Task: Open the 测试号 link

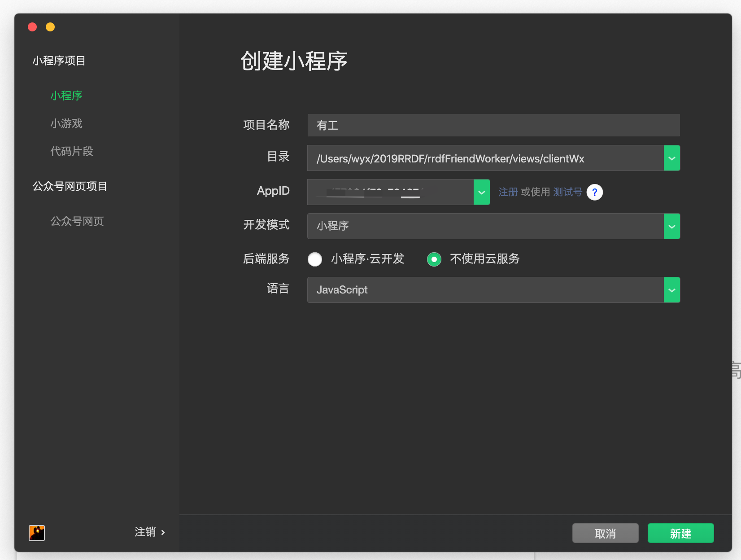Action: (x=568, y=192)
